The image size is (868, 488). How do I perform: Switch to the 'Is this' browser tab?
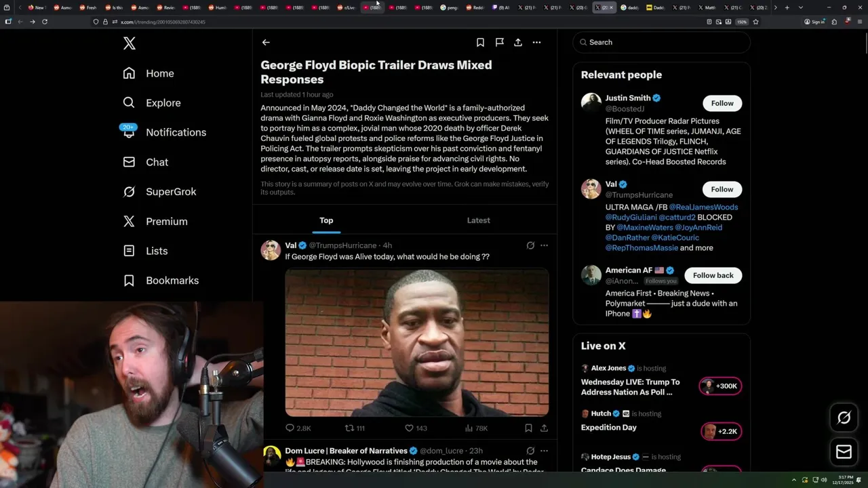tap(113, 7)
